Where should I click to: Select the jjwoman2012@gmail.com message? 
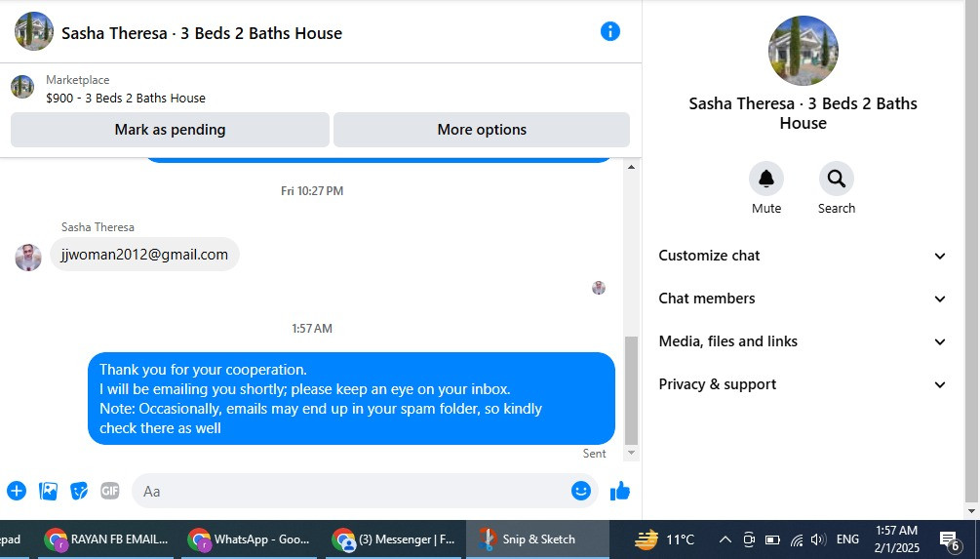click(144, 255)
